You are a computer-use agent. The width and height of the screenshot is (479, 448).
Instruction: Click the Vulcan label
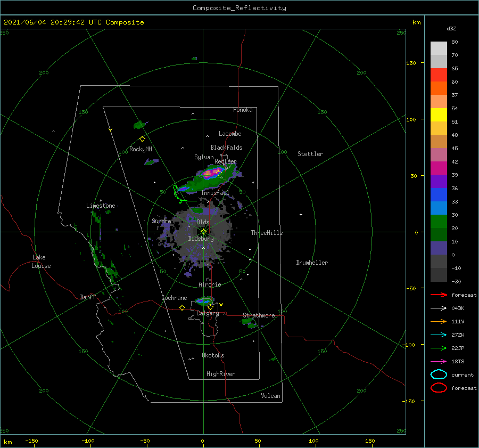click(x=271, y=396)
